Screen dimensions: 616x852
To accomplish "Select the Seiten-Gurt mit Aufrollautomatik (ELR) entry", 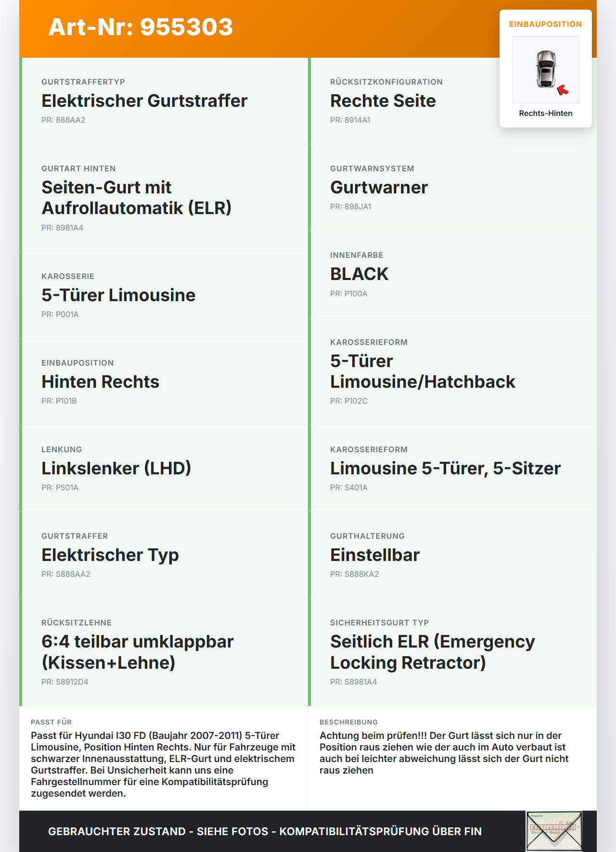I will [137, 198].
